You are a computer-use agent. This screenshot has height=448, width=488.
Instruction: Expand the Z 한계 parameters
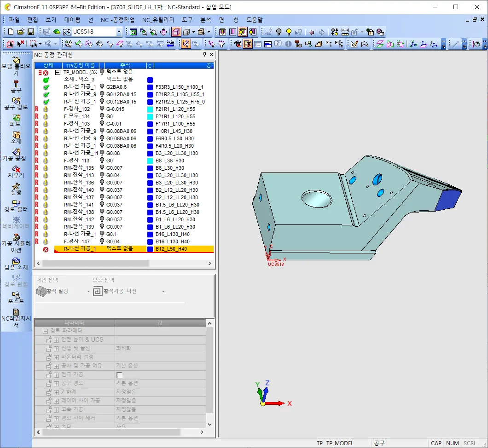point(56,392)
